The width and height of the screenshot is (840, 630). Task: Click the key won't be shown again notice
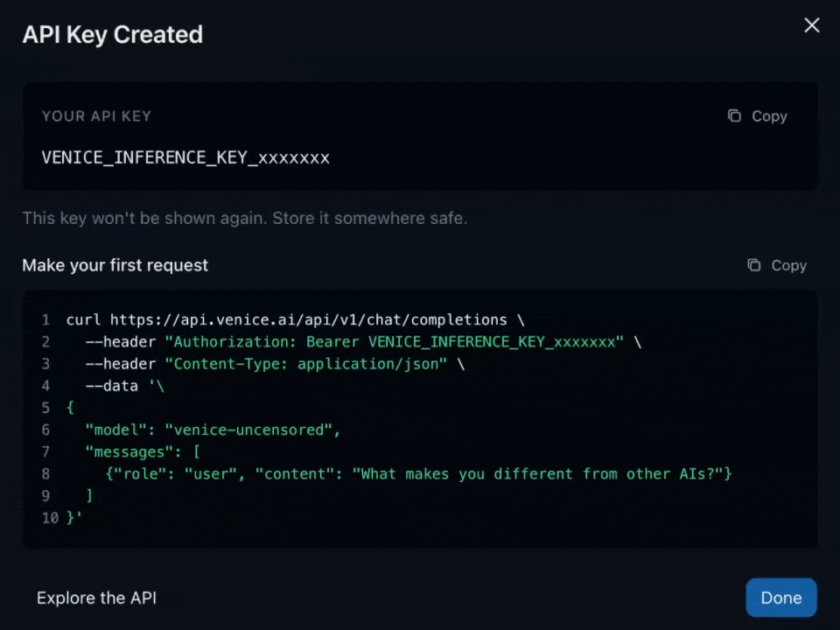(245, 218)
